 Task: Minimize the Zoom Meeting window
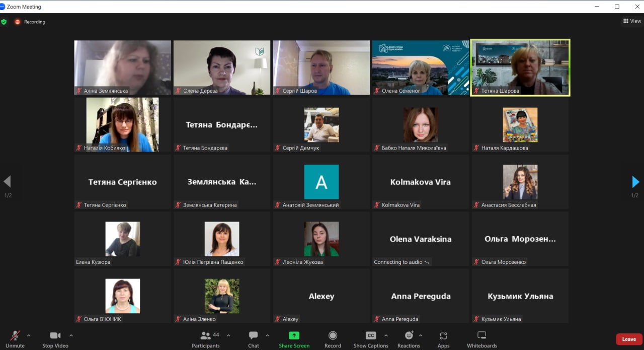pyautogui.click(x=596, y=7)
